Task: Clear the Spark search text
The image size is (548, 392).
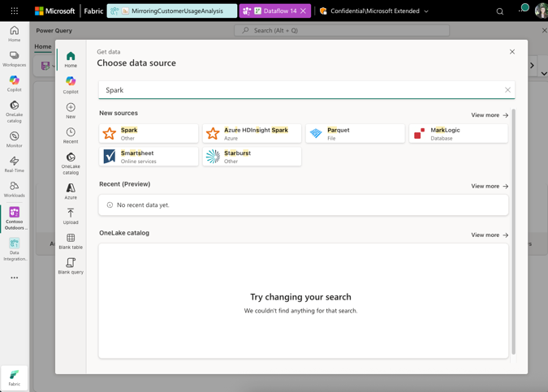Action: 507,90
